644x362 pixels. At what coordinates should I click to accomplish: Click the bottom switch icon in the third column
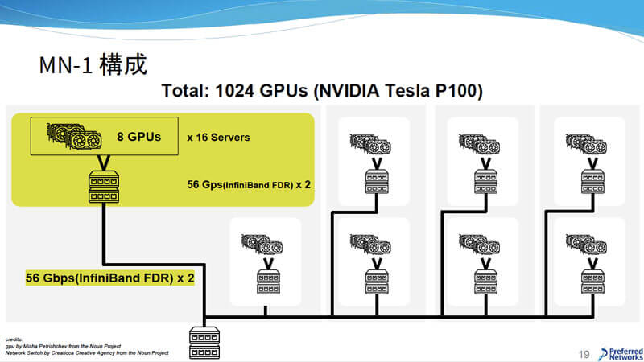(486, 282)
